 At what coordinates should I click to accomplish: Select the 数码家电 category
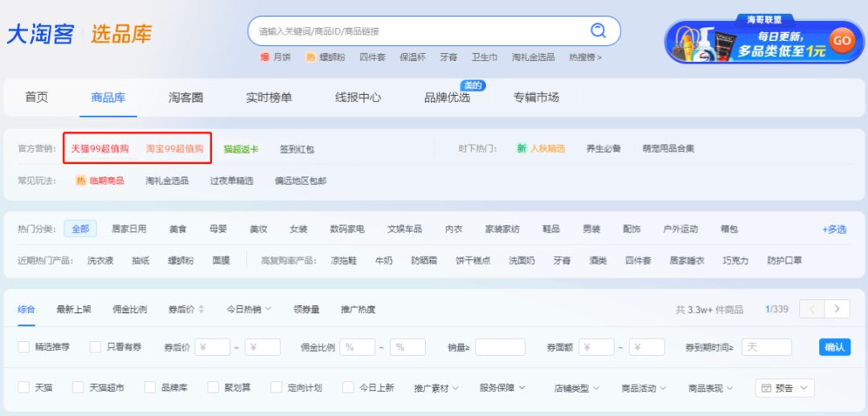click(347, 229)
